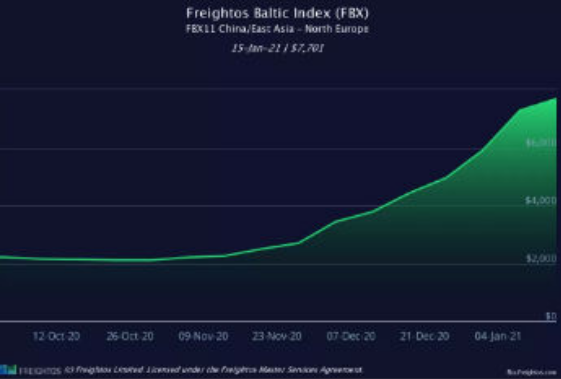Viewport: 561px width, 379px height.
Task: Click the Freightos logo icon
Action: (x=8, y=370)
